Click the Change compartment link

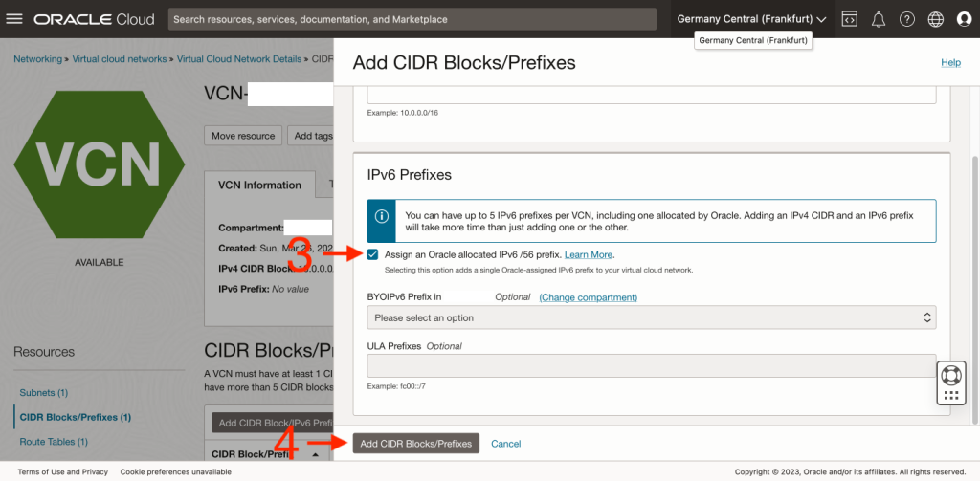588,297
